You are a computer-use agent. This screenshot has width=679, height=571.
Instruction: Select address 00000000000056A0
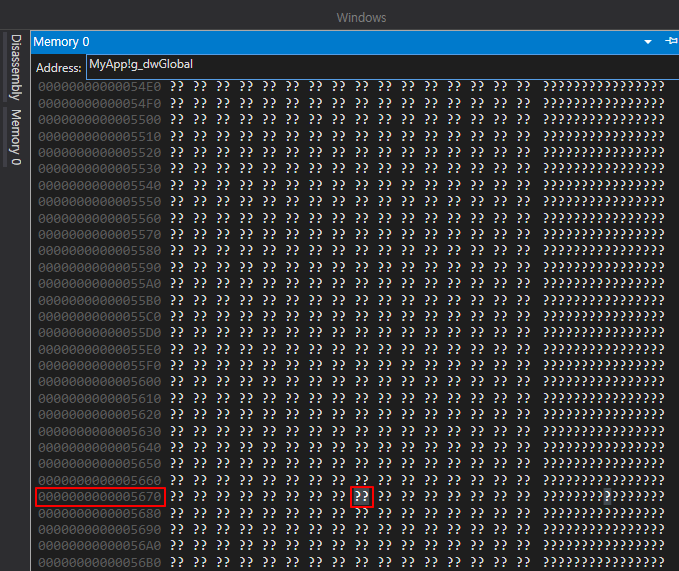[100, 545]
